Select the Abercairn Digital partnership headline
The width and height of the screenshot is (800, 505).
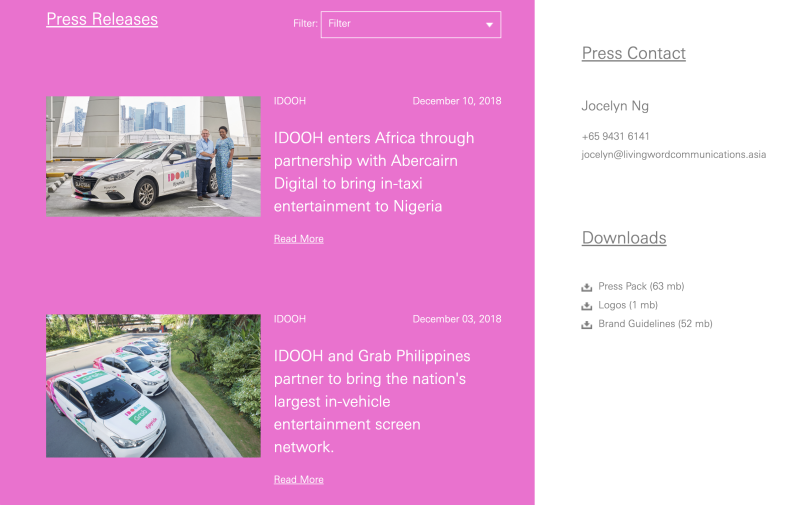pos(374,172)
